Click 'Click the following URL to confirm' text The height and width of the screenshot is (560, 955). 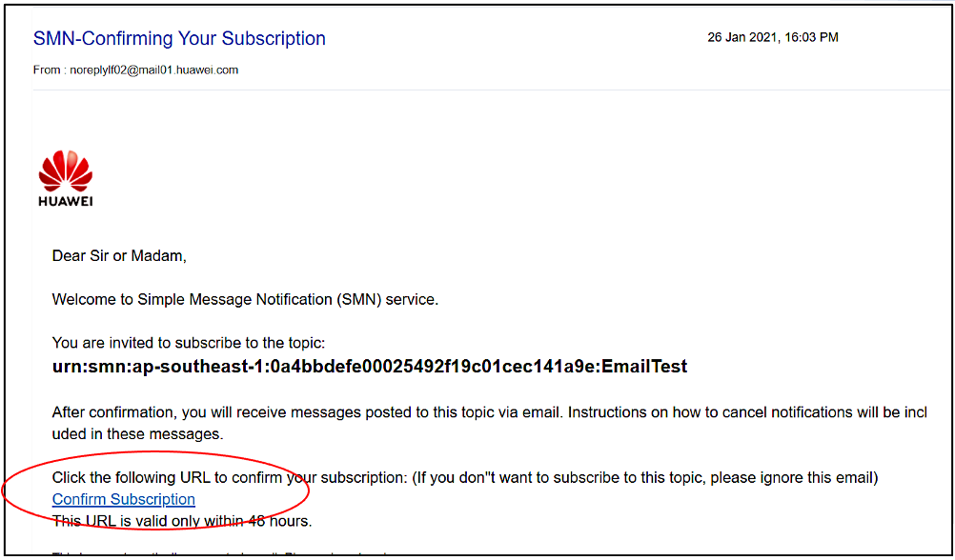[x=230, y=478]
